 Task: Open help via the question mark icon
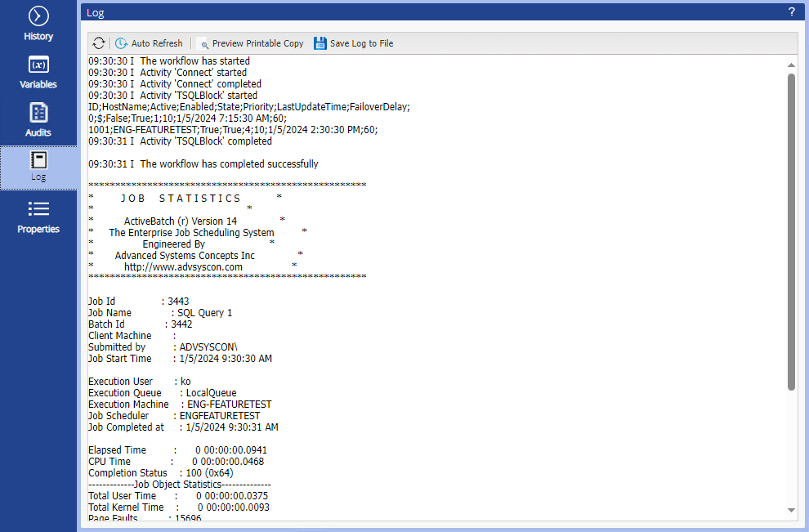coord(790,12)
